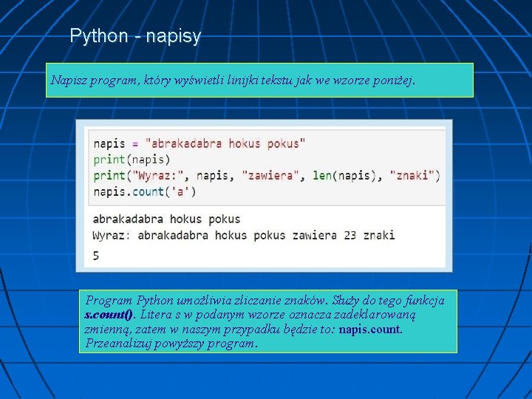Click the instruction "Napisz program, który wyświetli linijki tekstu"
This screenshot has height=399, width=532.
(x=172, y=81)
